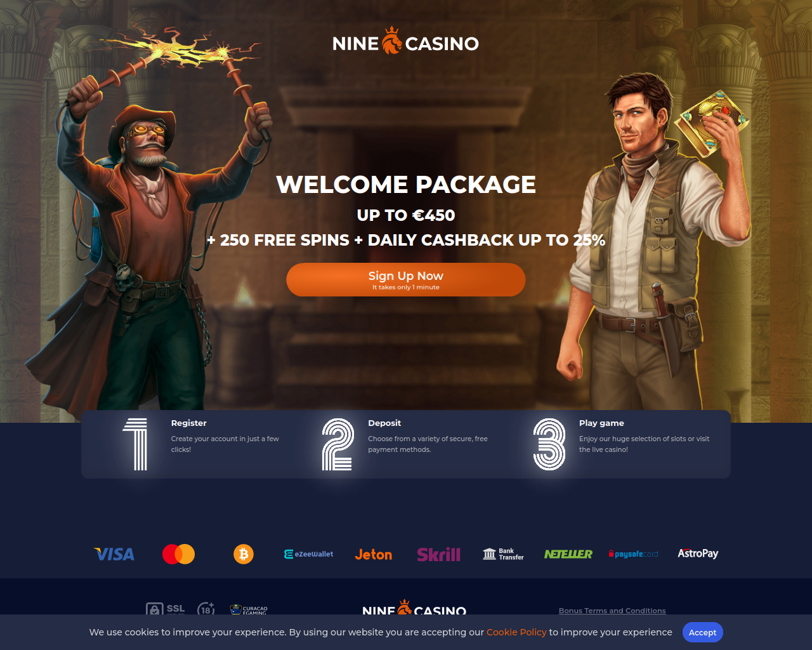Choose the paysafecard payment logo

(x=633, y=554)
